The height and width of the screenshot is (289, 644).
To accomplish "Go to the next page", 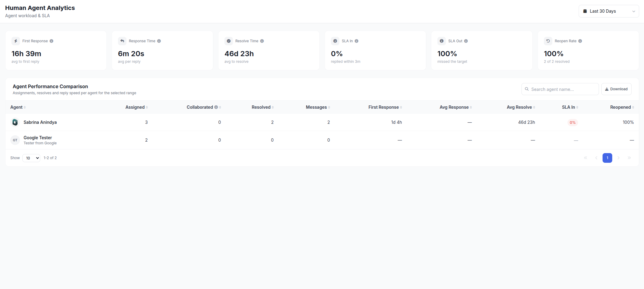I will point(618,158).
